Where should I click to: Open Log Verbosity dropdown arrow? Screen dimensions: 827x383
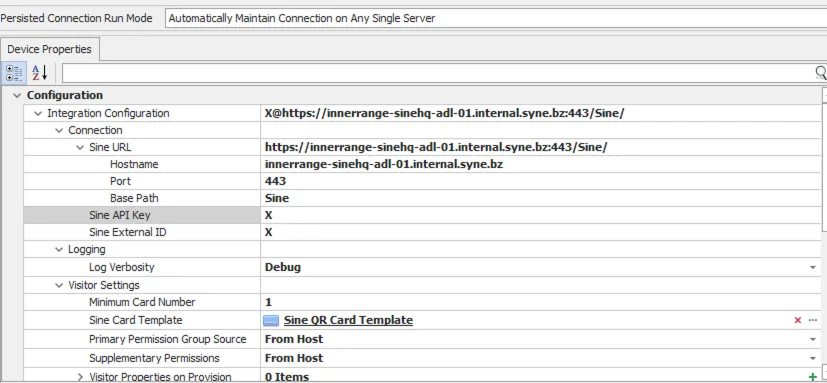click(x=813, y=267)
